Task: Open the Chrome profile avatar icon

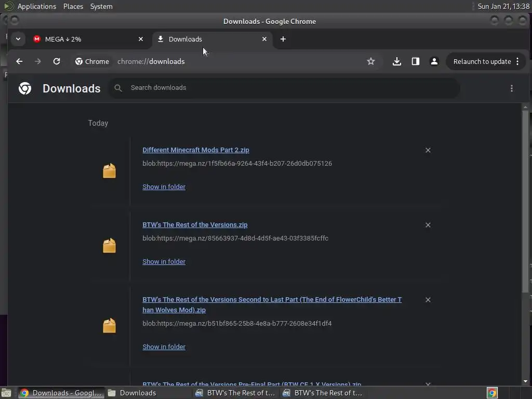Action: click(434, 61)
